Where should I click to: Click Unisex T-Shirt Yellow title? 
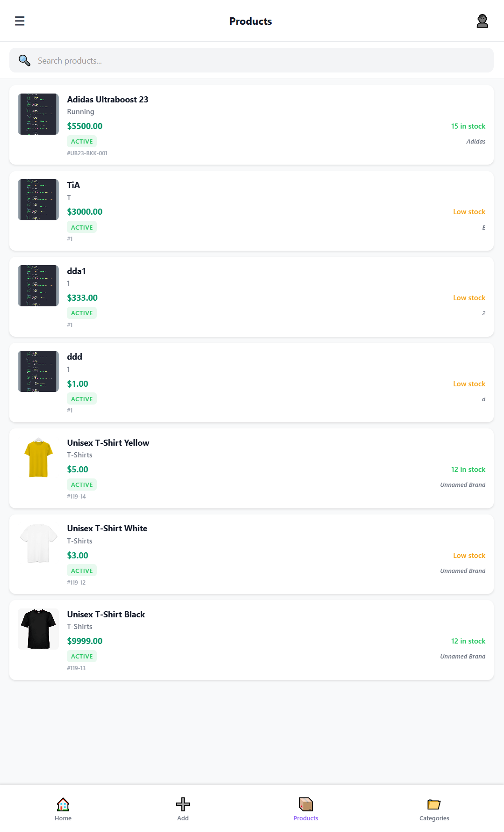(x=108, y=443)
